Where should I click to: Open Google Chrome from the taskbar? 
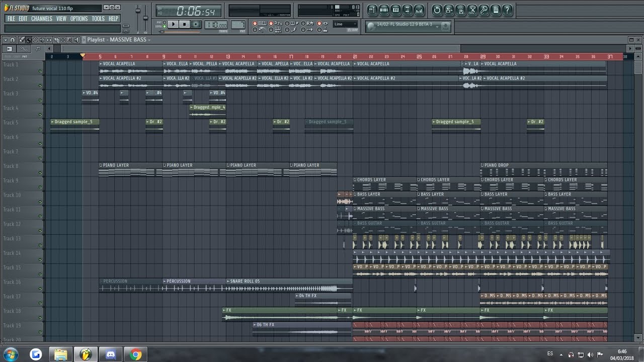click(135, 354)
